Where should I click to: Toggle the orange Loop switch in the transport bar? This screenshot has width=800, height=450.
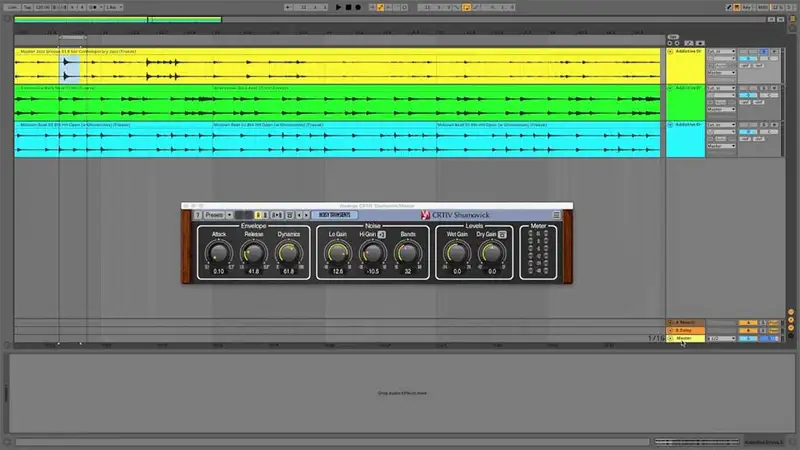tap(466, 7)
